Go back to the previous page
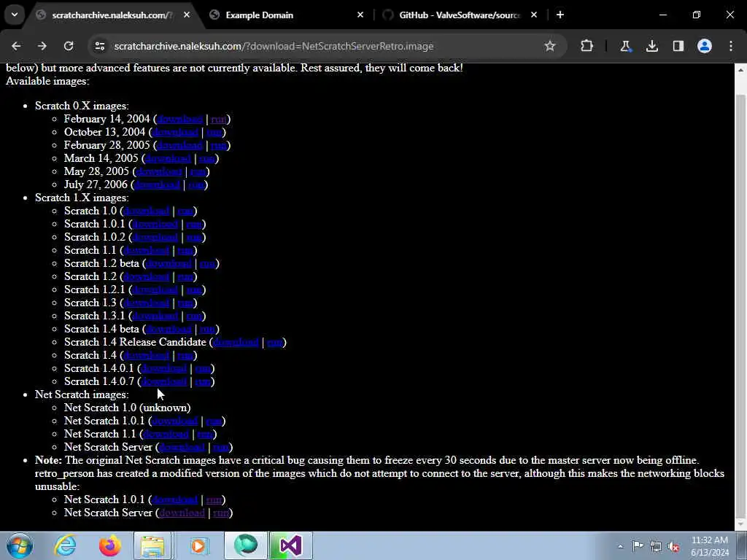 pyautogui.click(x=16, y=46)
